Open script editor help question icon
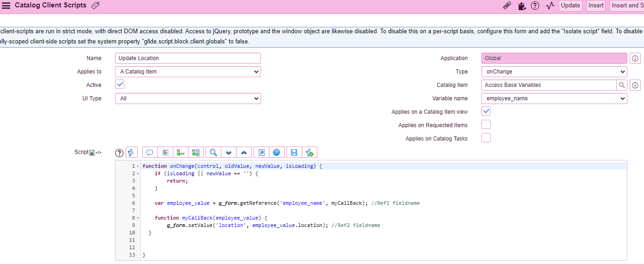This screenshot has height=264, width=644. pos(119,153)
